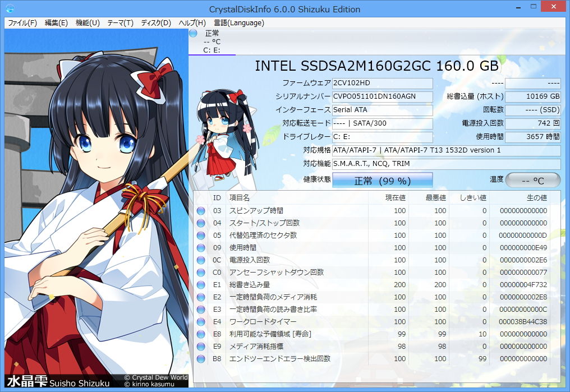Click raw value 00000004F732
The width and height of the screenshot is (570, 392).
[x=523, y=285]
